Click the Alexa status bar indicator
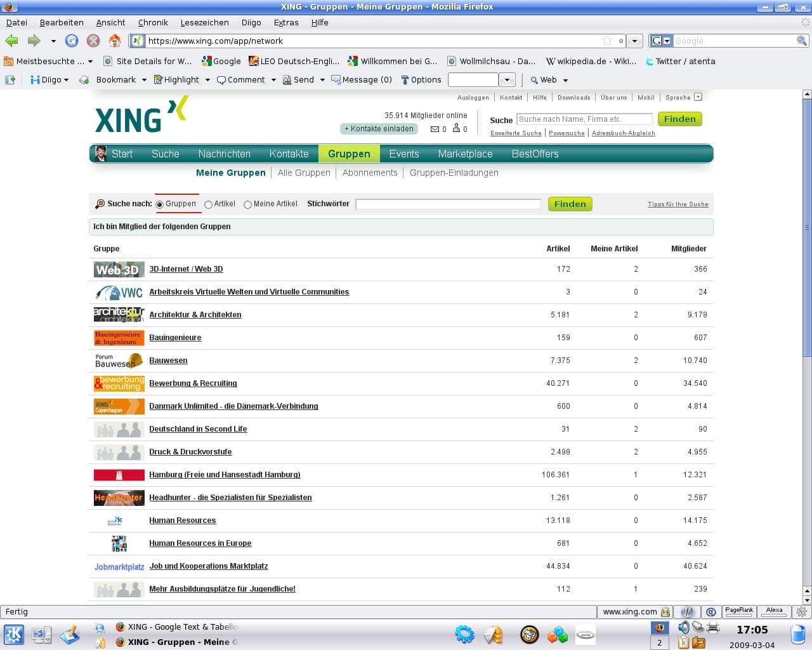 774,611
